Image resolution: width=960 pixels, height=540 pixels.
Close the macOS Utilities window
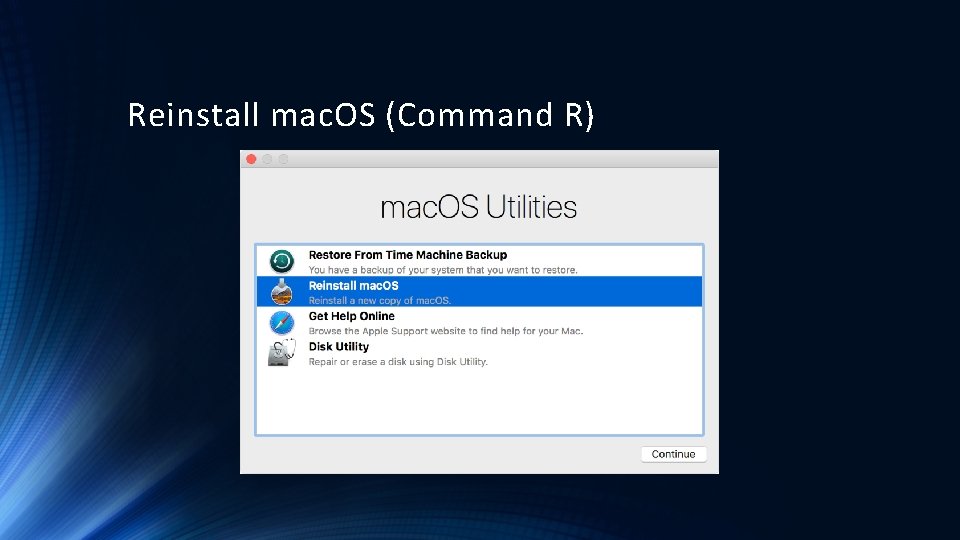point(251,159)
